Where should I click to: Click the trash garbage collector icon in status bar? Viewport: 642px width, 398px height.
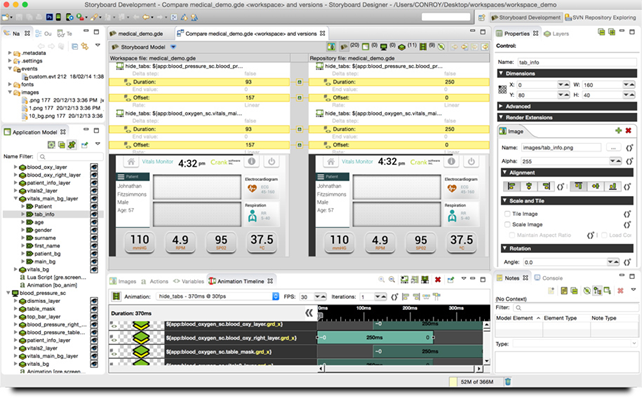[508, 382]
